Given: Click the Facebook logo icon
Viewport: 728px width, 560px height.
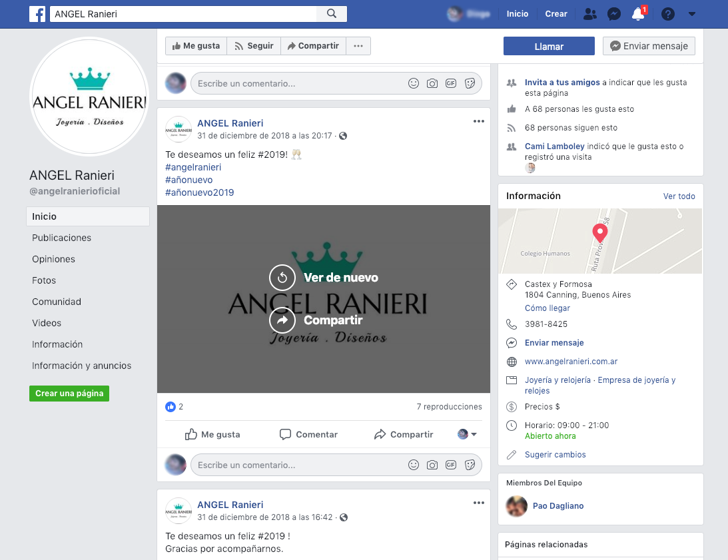Looking at the screenshot, I should pyautogui.click(x=37, y=14).
